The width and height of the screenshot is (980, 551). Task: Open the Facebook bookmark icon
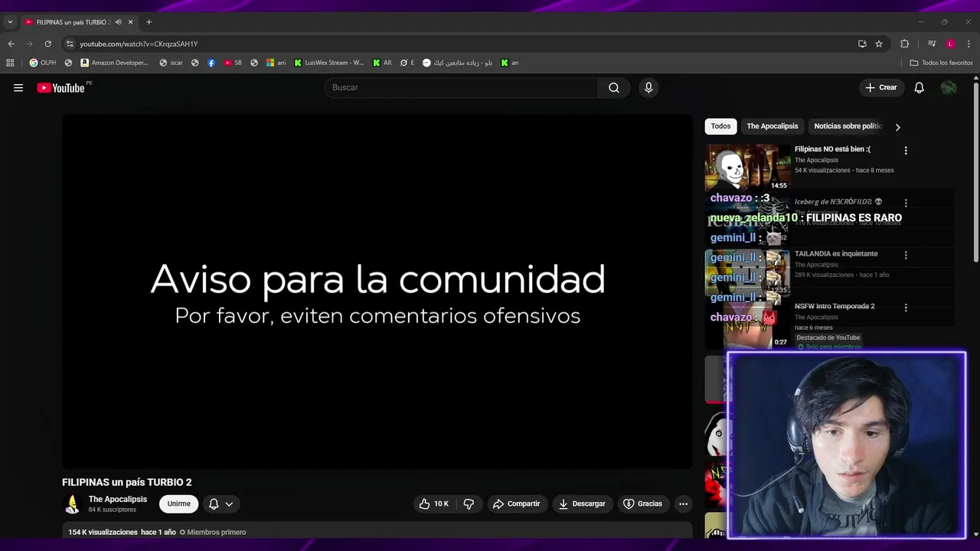(x=211, y=63)
